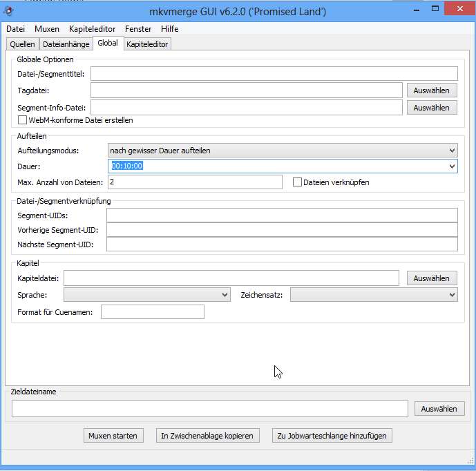The height and width of the screenshot is (471, 476).
Task: Toggle the Dateien verknüpfen checkbox
Action: [297, 182]
